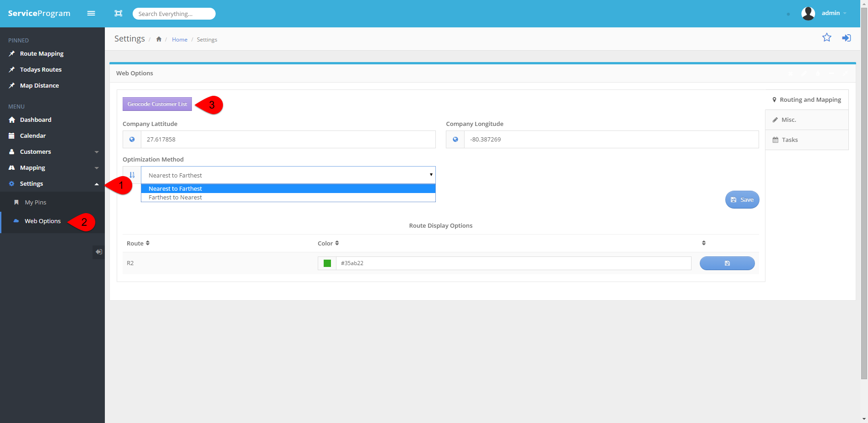Switch to Routing and Mapping tab
868x423 pixels.
(806, 99)
